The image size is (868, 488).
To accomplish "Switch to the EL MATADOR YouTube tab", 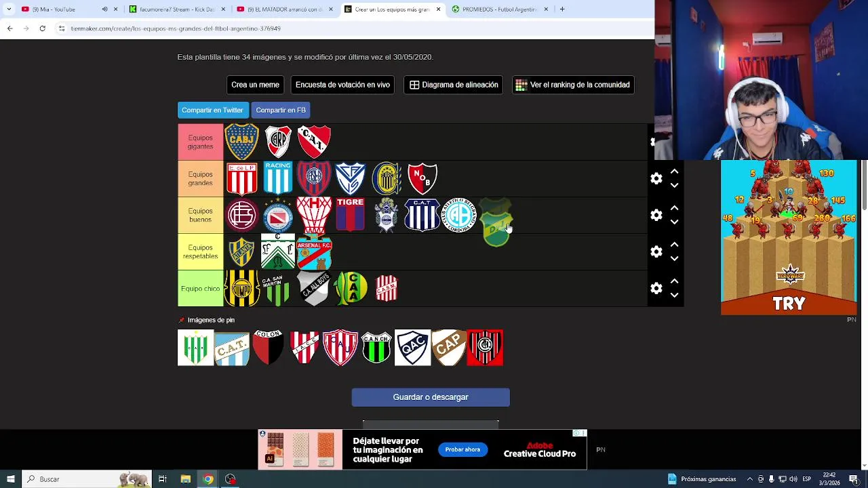I will [x=285, y=9].
